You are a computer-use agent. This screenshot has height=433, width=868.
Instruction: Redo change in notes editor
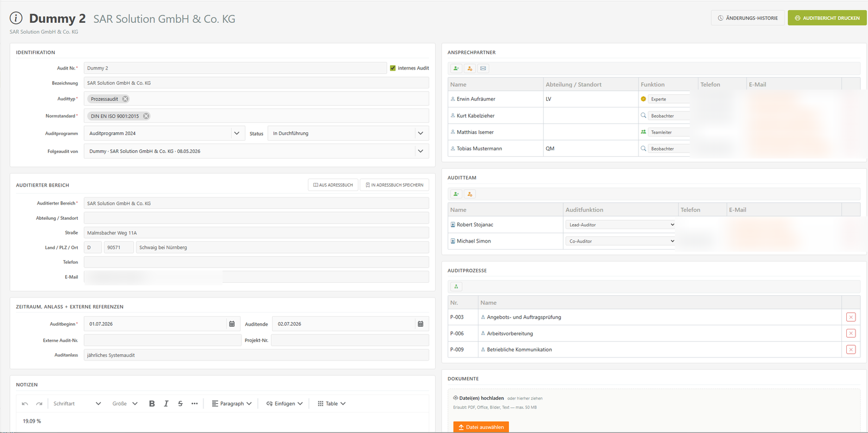pos(39,404)
